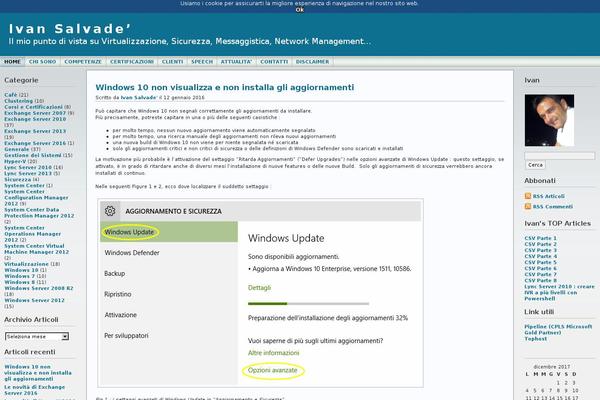Open the System Center Configuration Manager 2012 category
This screenshot has height=400, width=600.
click(x=36, y=198)
